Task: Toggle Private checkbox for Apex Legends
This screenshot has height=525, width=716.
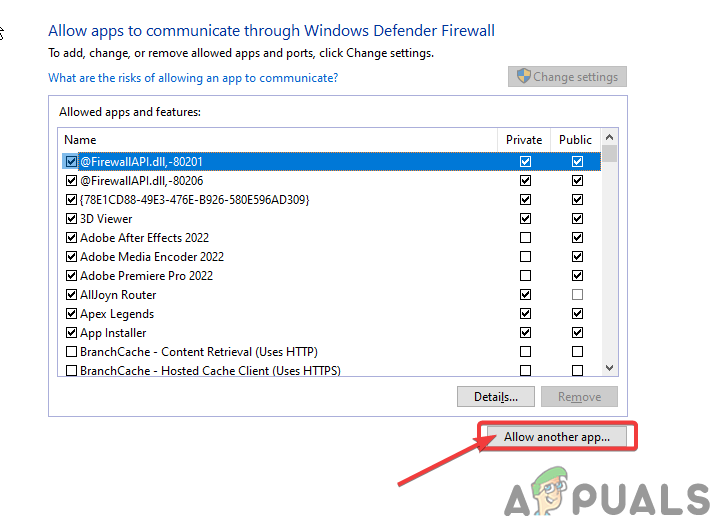Action: point(526,314)
